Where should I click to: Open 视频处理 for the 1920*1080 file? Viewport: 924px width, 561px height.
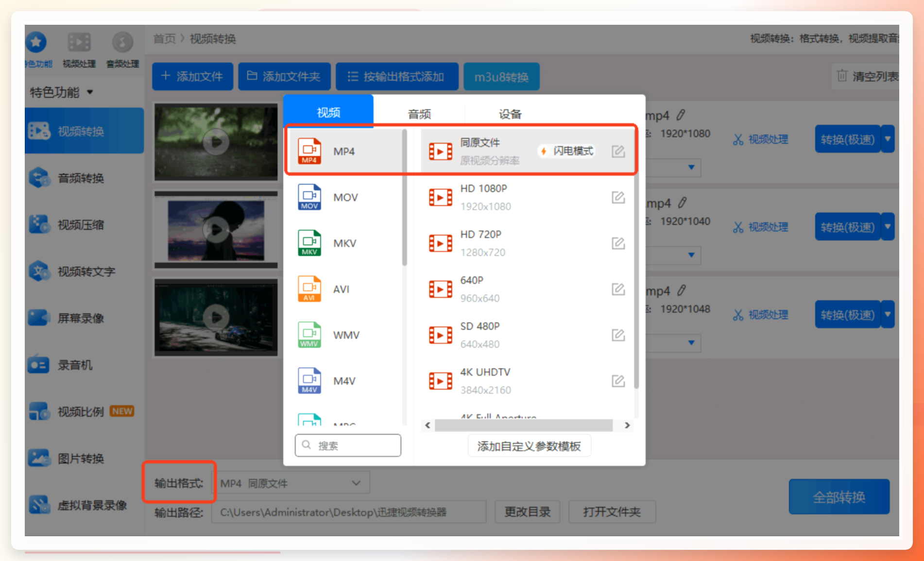click(x=761, y=139)
